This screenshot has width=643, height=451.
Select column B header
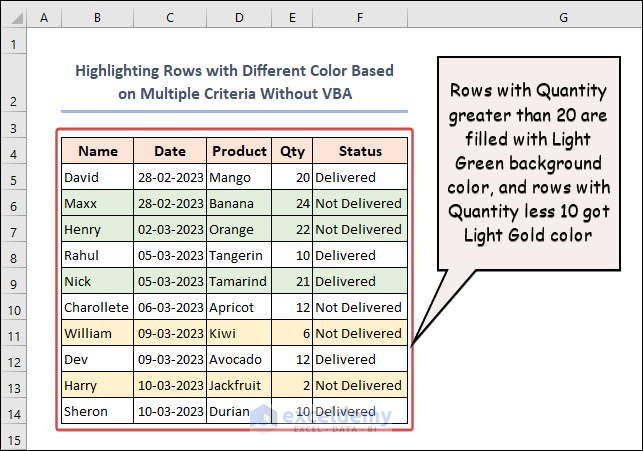[x=98, y=18]
